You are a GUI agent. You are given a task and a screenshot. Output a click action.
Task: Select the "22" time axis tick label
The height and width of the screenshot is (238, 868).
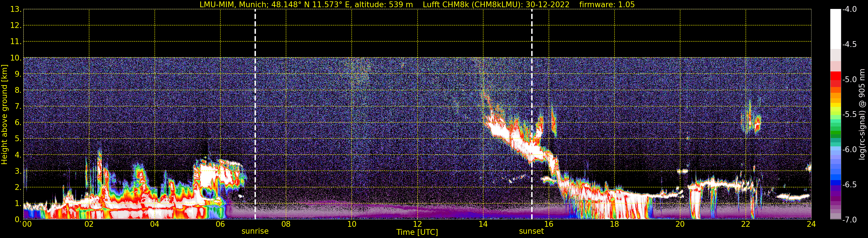pos(746,224)
